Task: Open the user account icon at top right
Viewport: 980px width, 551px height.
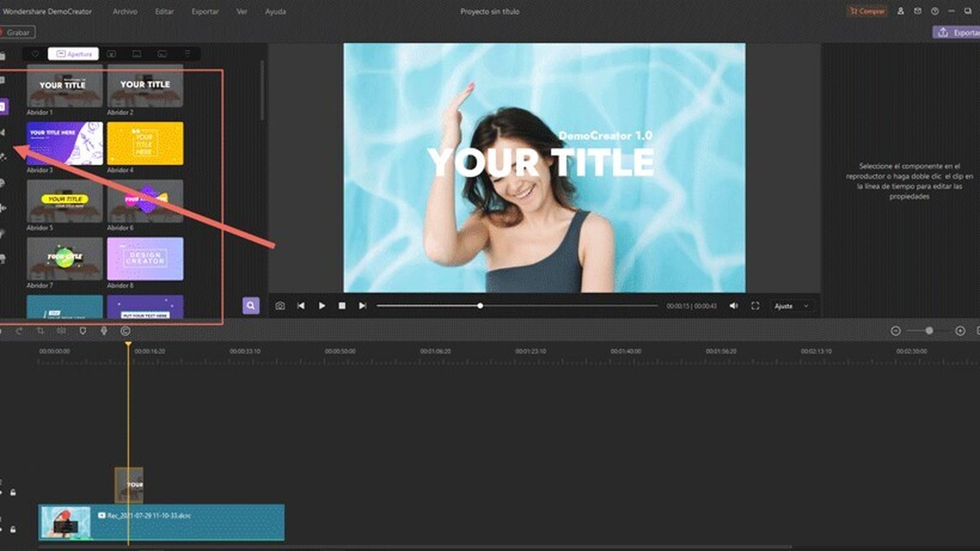Action: point(899,11)
